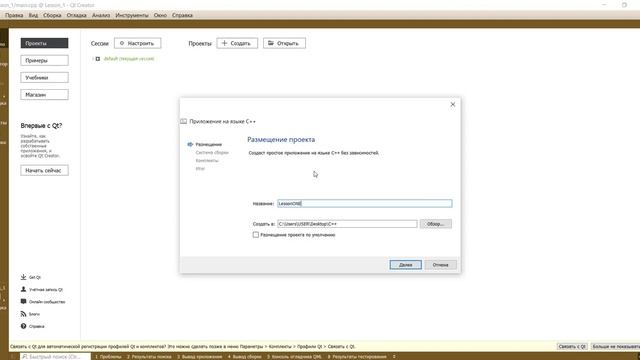The image size is (640, 360).
Task: Open the Анализ menu
Action: click(x=101, y=15)
